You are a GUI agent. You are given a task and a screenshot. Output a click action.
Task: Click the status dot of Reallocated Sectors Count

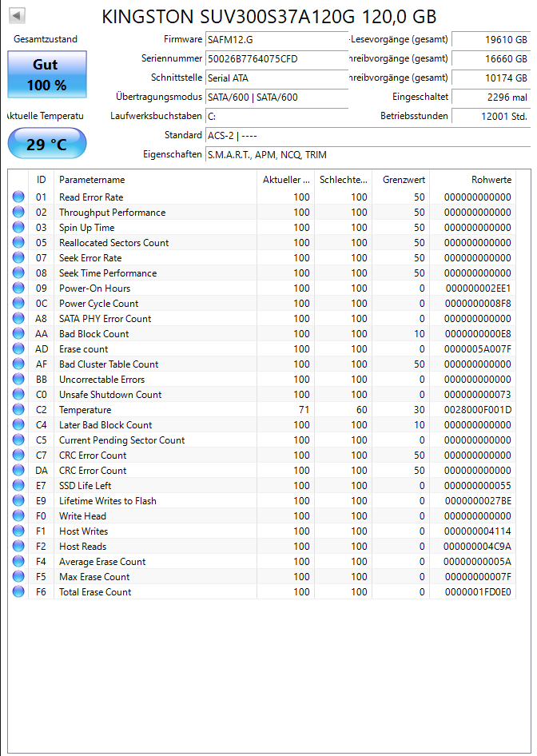pos(18,242)
